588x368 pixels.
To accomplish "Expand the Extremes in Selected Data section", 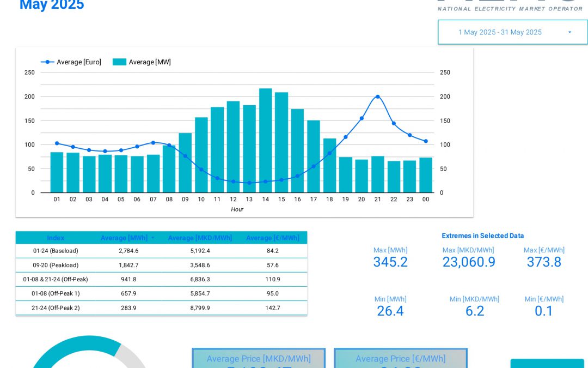I will [483, 236].
